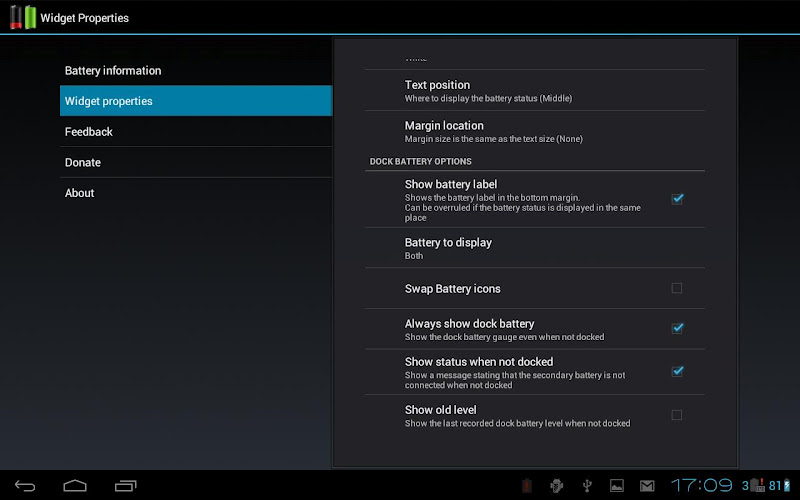Tap the dual battery app icon

23,17
